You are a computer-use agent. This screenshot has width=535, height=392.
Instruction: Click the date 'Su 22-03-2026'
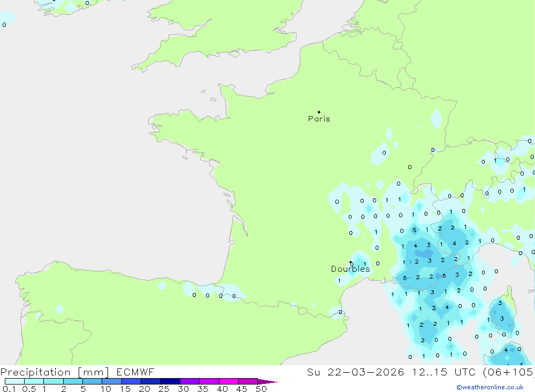(x=355, y=372)
